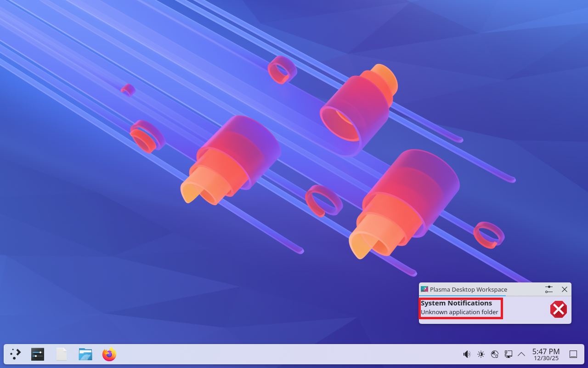Open the network connections tray icon
This screenshot has width=588, height=368.
click(x=509, y=354)
